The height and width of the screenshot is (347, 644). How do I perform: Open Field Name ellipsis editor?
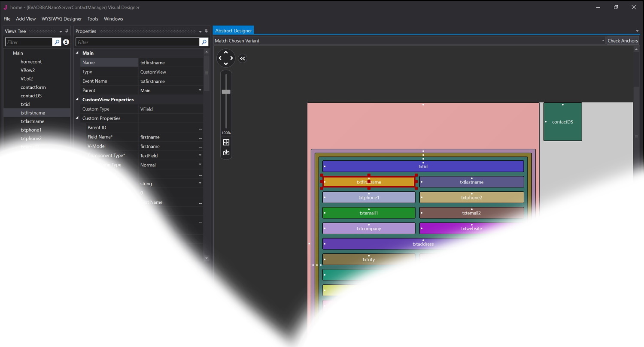pyautogui.click(x=200, y=137)
